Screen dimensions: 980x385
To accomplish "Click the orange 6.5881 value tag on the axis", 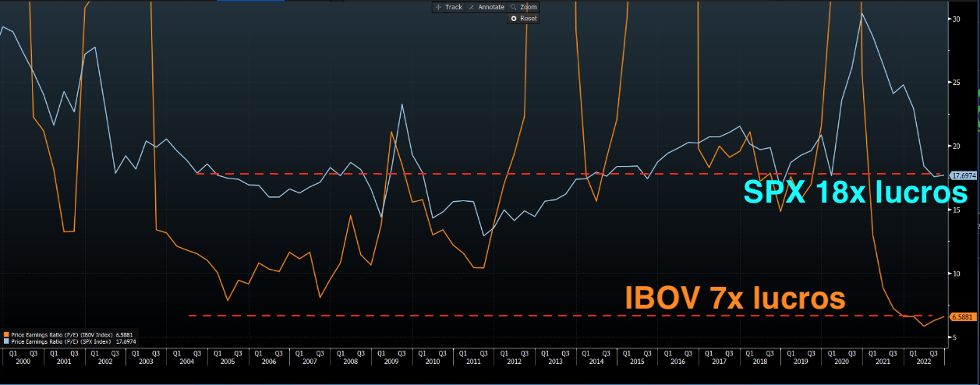I will 964,317.
